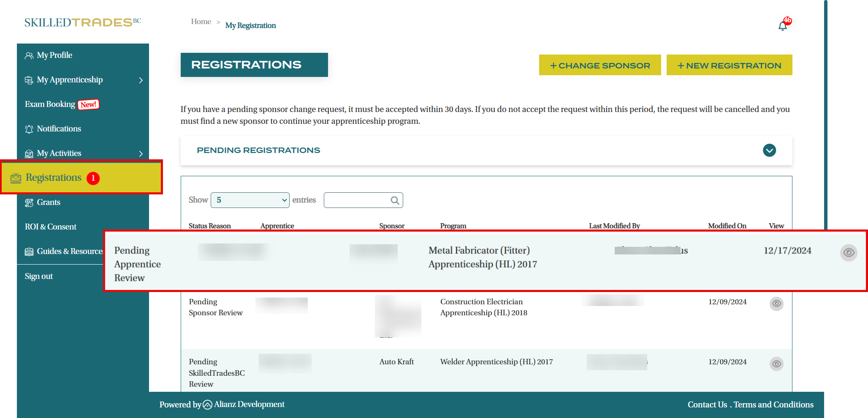This screenshot has height=418, width=868.
Task: Open Exam Booking in the sidebar
Action: pos(50,104)
